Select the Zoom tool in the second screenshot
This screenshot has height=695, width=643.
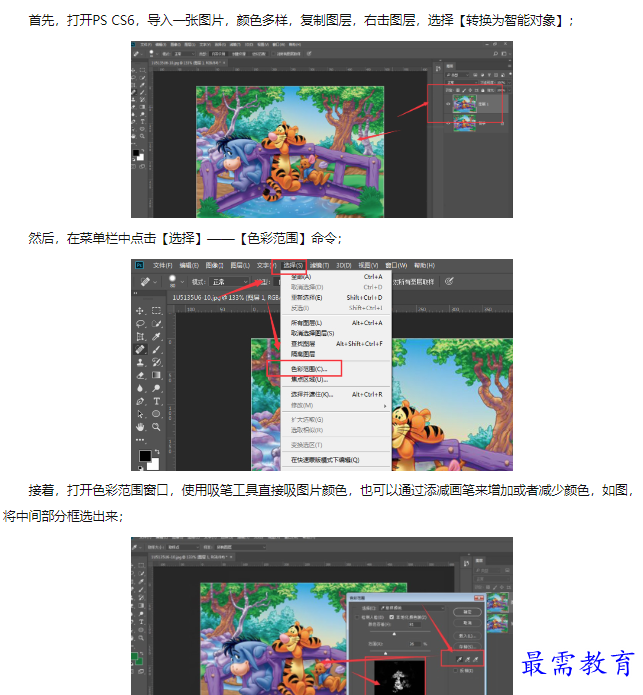[156, 427]
